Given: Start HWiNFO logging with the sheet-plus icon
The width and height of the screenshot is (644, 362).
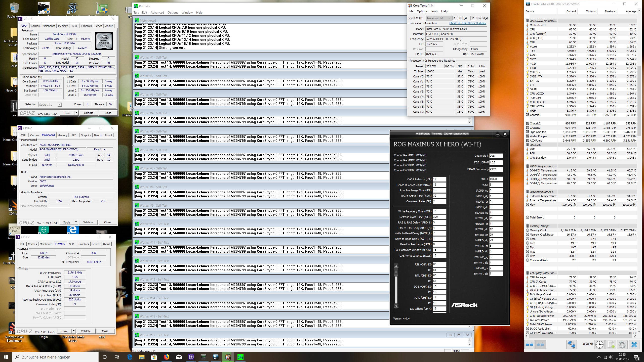Looking at the screenshot, I should 611,345.
